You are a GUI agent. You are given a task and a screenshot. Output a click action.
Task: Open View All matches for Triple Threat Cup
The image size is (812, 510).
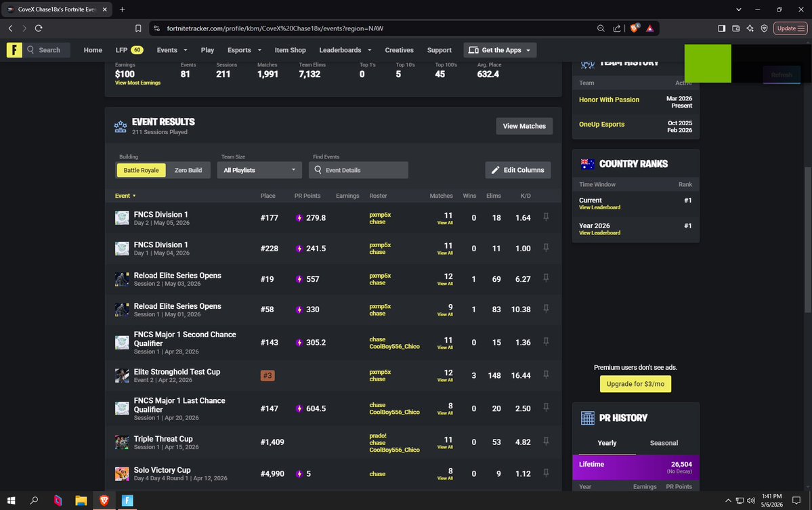[445, 447]
